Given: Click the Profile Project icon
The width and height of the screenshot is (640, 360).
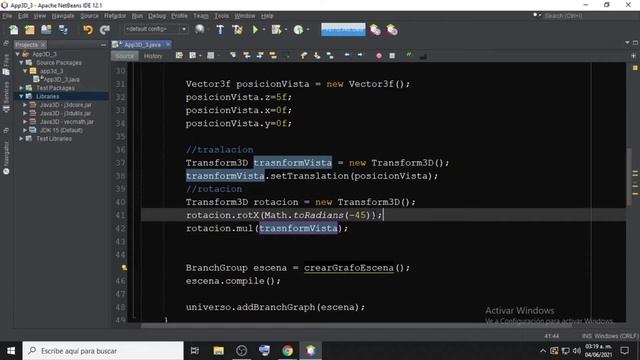Looking at the screenshot, I should (298, 30).
